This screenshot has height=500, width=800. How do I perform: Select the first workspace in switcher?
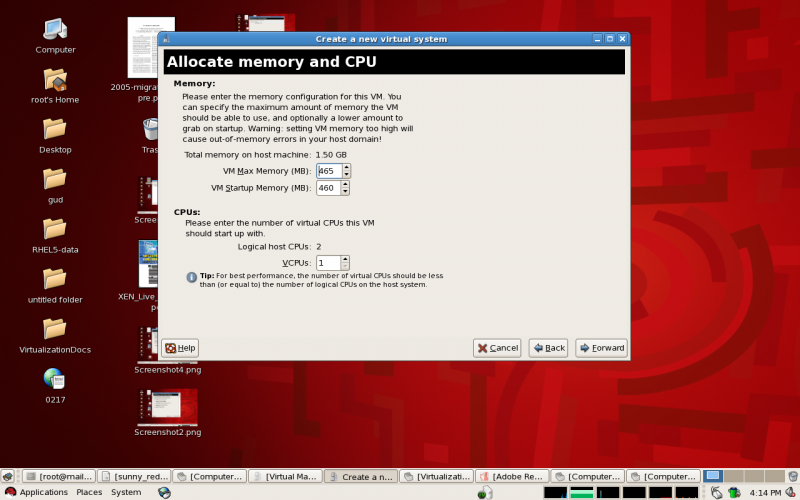(x=713, y=476)
